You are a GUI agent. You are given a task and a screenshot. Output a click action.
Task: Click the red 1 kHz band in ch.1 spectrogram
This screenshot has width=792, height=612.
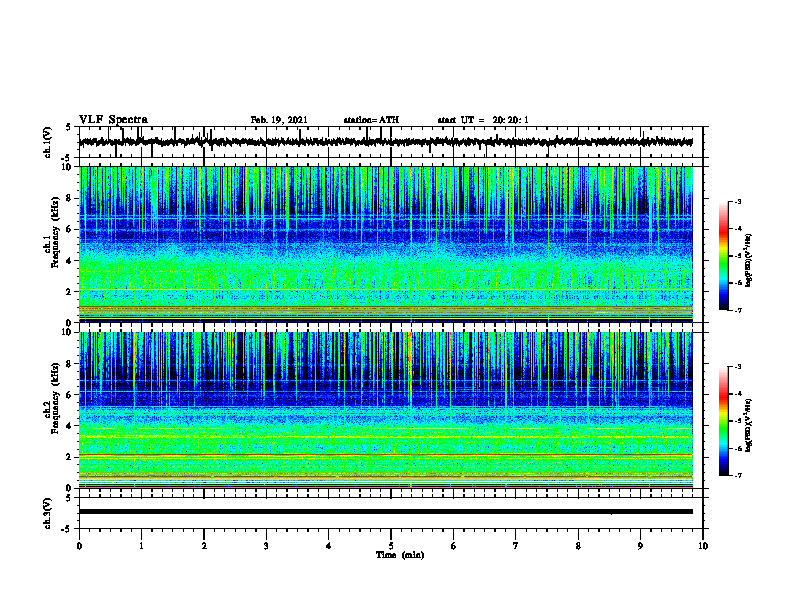[x=386, y=308]
